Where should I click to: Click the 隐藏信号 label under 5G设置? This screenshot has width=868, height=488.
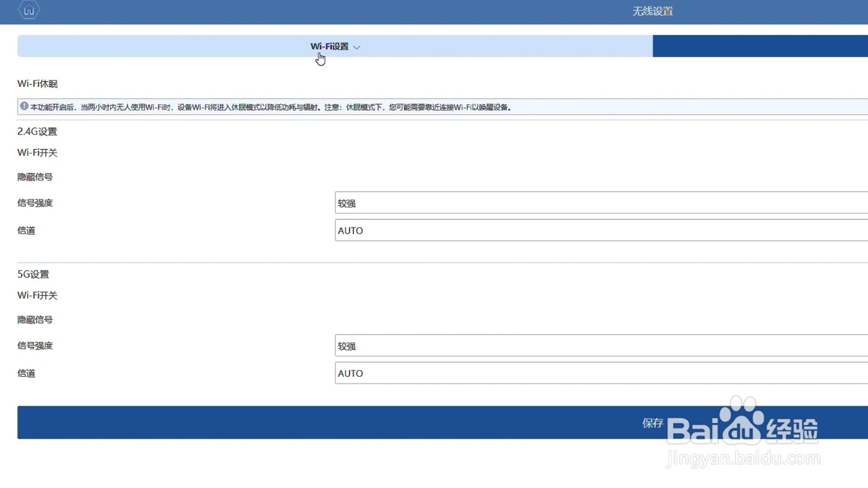click(x=35, y=320)
